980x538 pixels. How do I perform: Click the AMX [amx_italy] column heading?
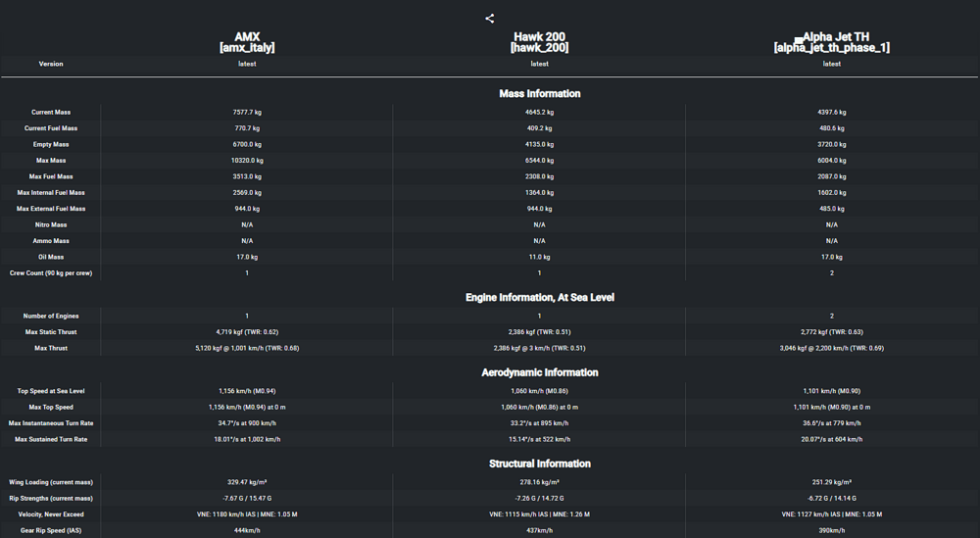point(247,42)
